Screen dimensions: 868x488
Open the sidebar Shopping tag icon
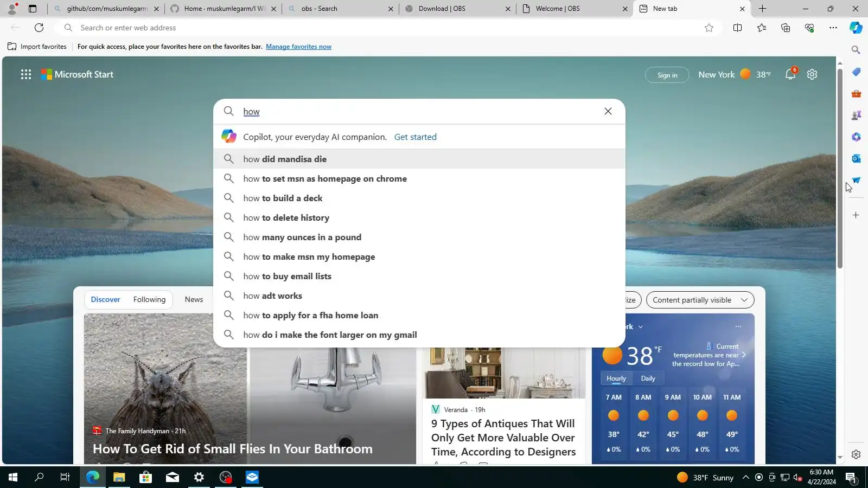pos(856,72)
